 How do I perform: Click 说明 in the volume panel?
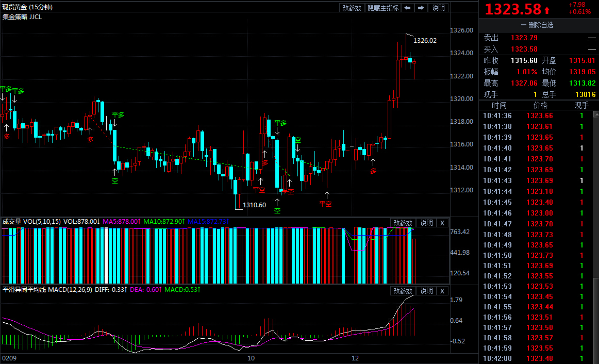coord(426,223)
